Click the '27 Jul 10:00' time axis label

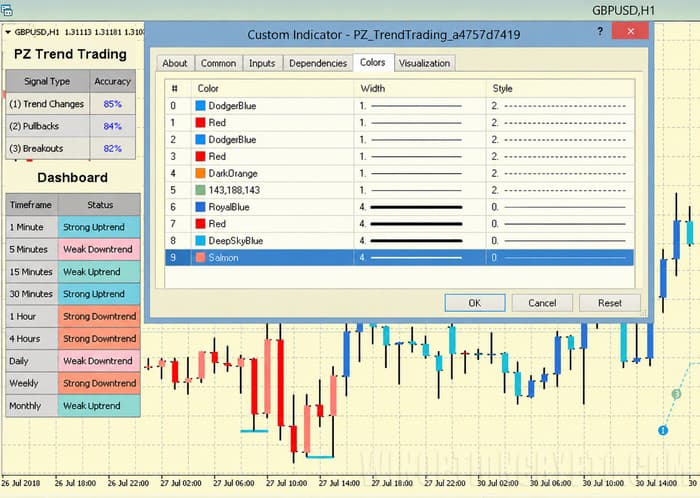pyautogui.click(x=286, y=483)
